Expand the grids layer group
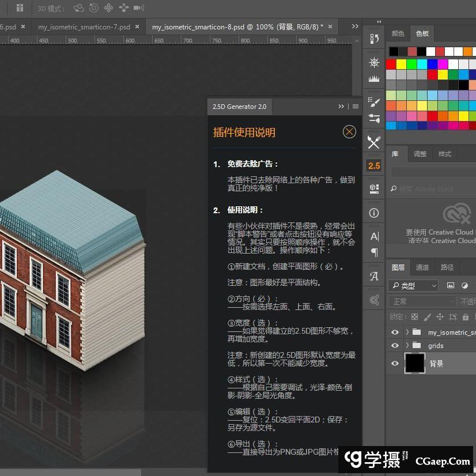Viewport: 476px width, 476px height. pyautogui.click(x=407, y=346)
